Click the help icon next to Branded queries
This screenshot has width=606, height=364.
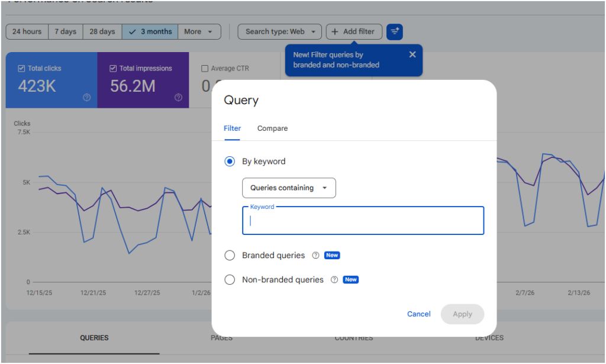(x=314, y=255)
